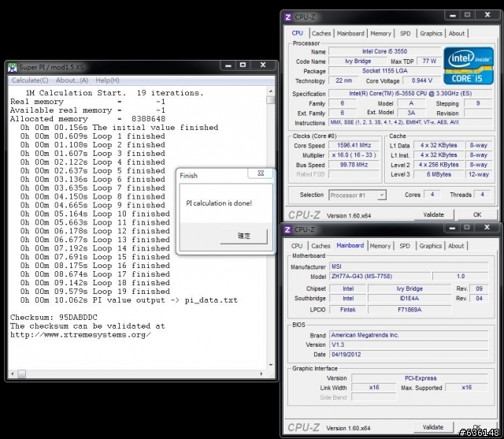
Task: Click the Manufacturer MSI field
Action: click(x=409, y=266)
